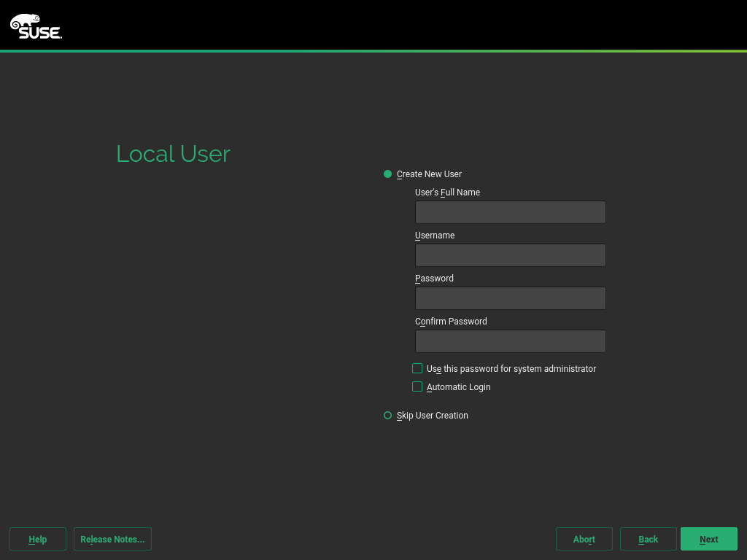Viewport: 747px width, 560px height.
Task: Click into the Username text box
Action: coord(510,255)
